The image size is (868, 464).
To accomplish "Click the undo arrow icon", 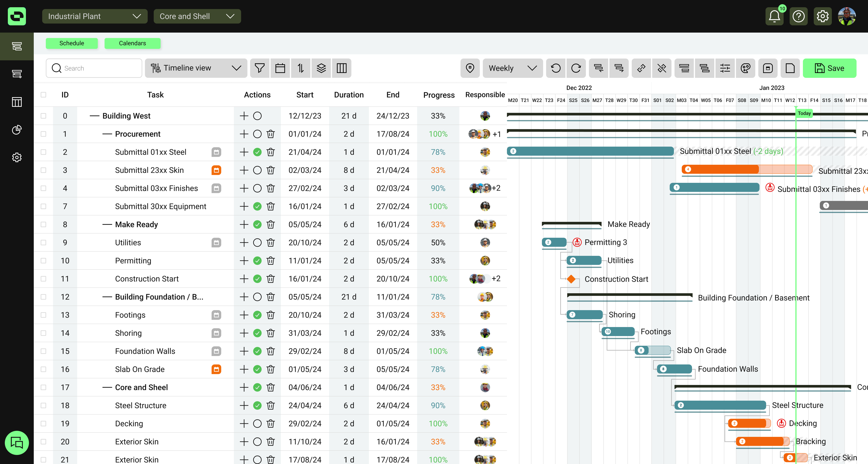I will coord(556,68).
